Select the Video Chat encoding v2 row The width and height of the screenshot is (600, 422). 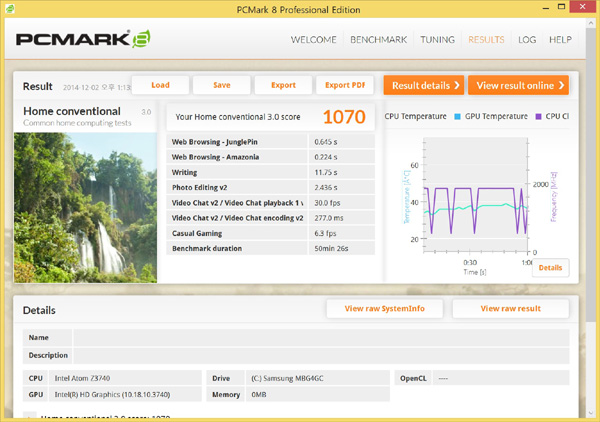[271, 218]
